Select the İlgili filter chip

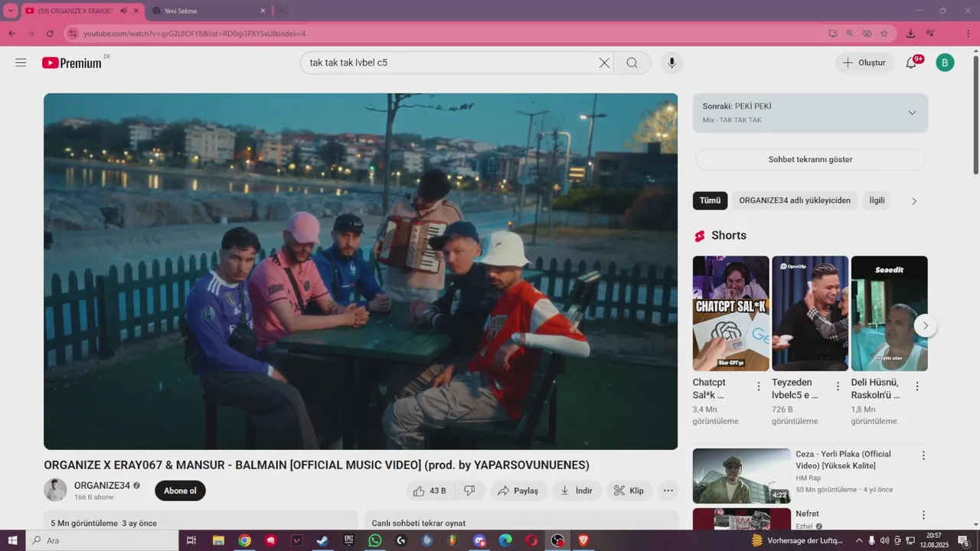(x=877, y=201)
